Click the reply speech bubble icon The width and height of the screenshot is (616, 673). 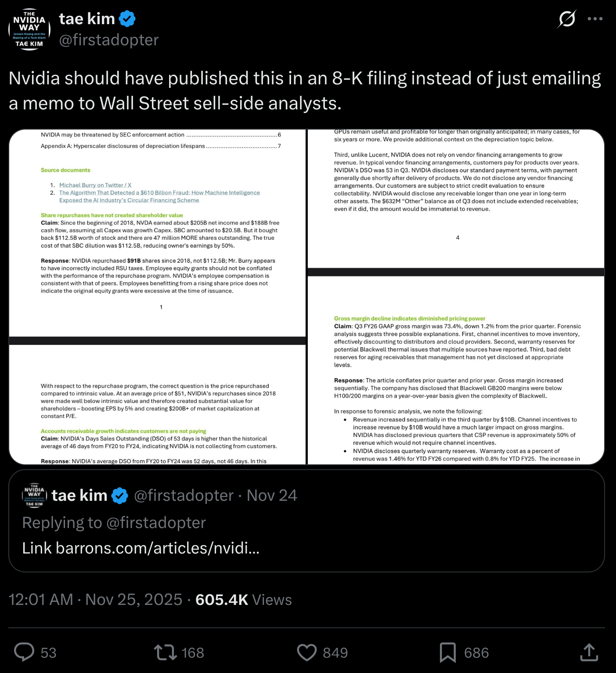(24, 652)
